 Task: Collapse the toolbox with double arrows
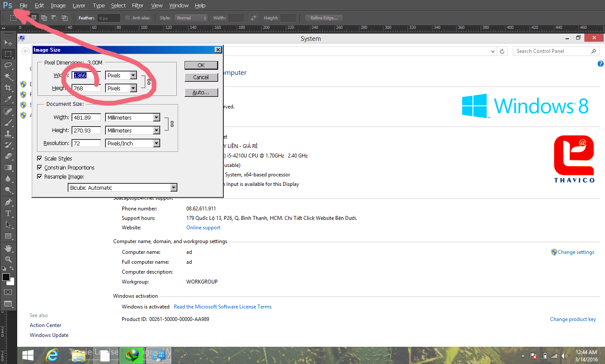[x=4, y=28]
